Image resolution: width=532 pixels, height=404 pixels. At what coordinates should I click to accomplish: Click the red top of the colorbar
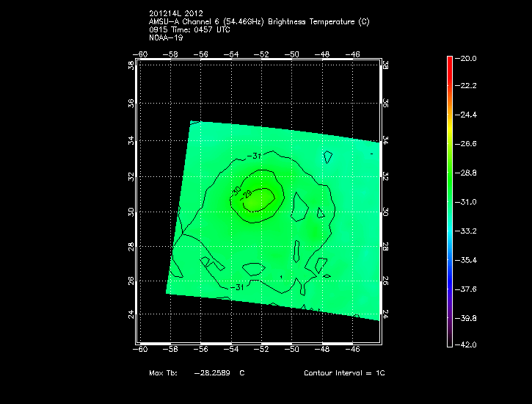(449, 63)
